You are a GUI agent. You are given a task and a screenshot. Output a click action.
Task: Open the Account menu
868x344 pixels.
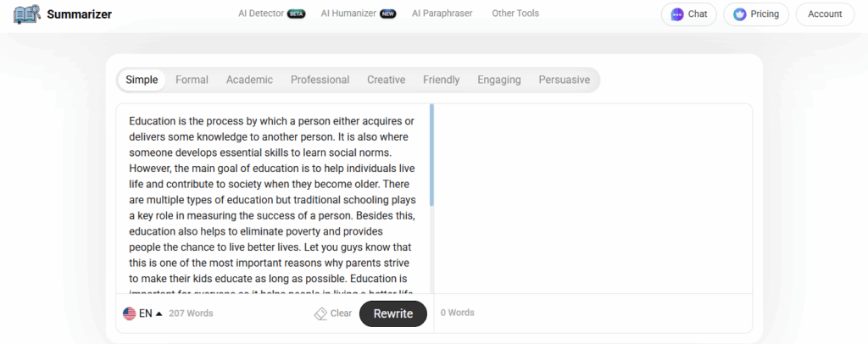[825, 14]
